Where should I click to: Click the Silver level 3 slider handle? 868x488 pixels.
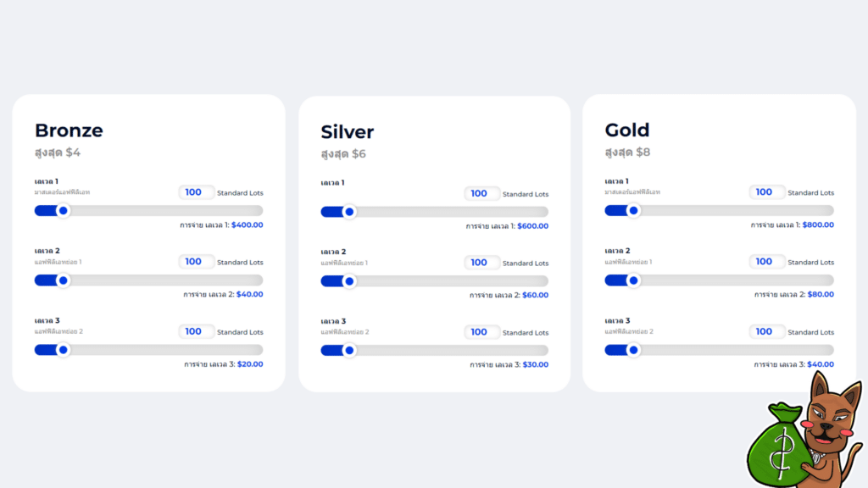point(348,351)
